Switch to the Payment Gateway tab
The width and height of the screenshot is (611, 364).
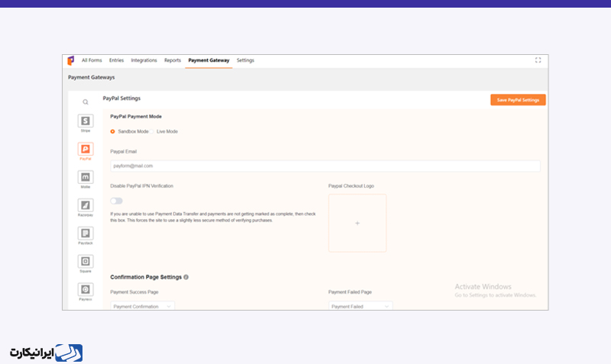209,60
